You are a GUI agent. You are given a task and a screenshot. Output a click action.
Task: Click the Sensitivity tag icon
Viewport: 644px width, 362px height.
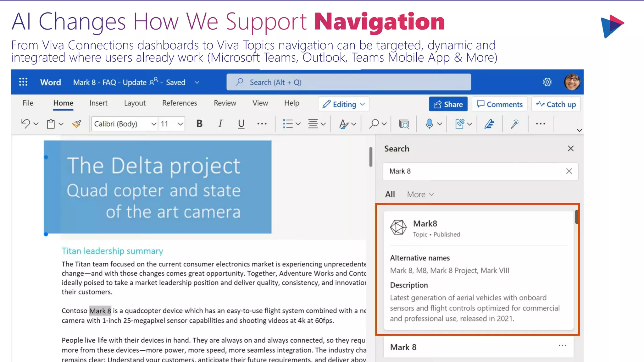(460, 124)
